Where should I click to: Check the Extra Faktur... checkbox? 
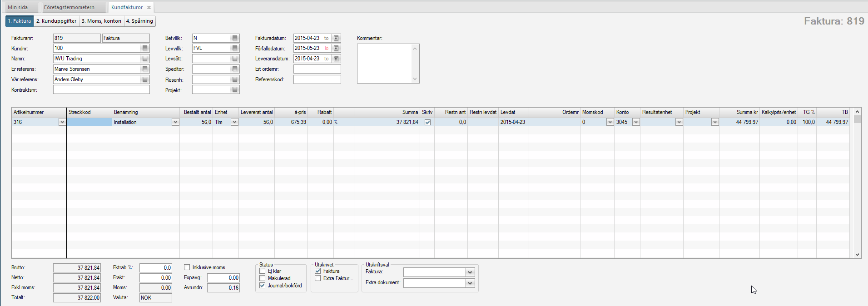(318, 278)
